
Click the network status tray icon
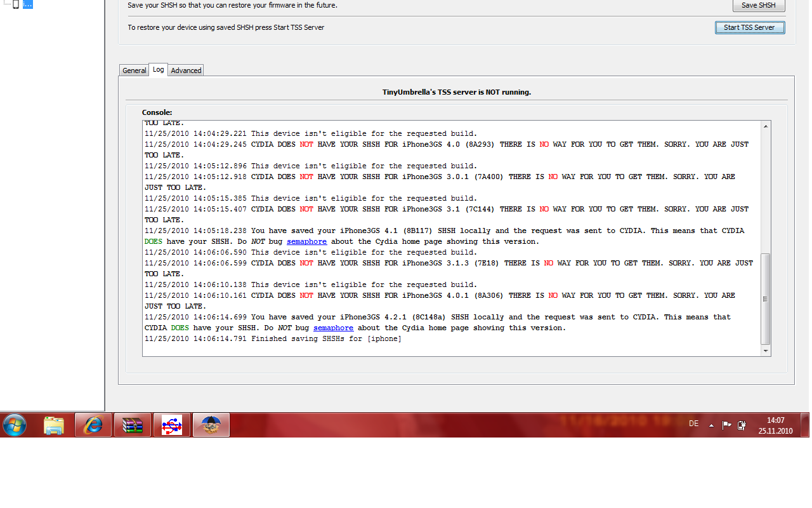tap(742, 425)
